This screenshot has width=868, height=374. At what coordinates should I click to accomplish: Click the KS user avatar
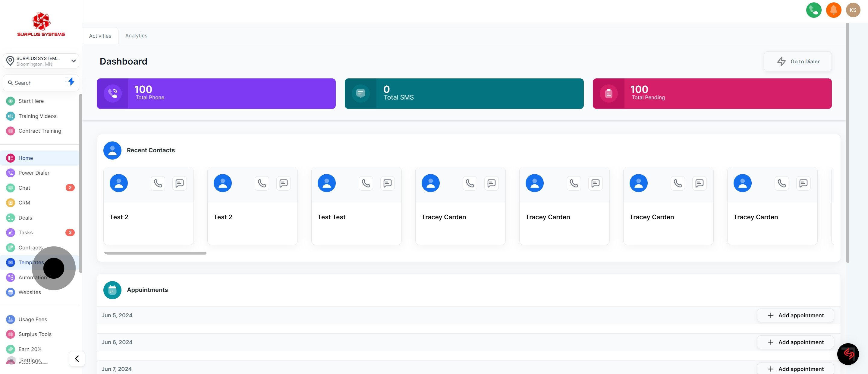pos(853,10)
